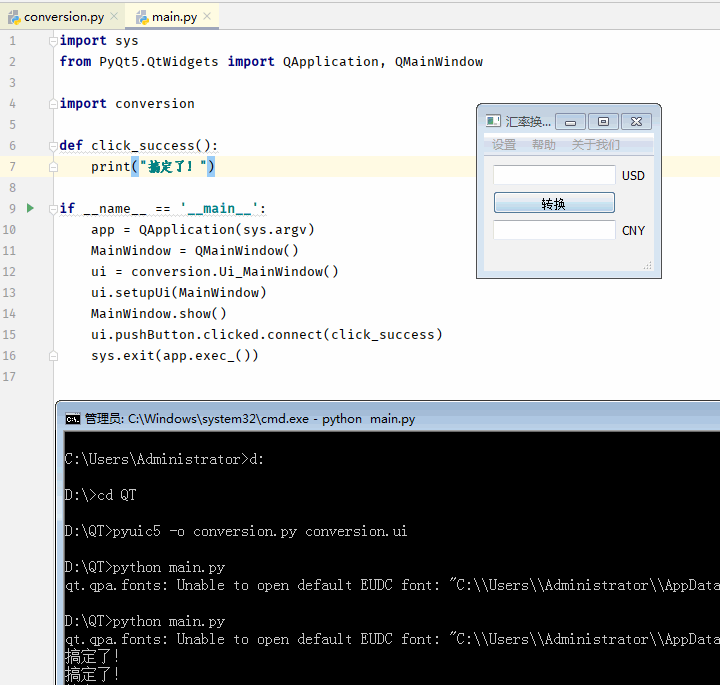This screenshot has width=720, height=685.
Task: Click the fold end marker at line 7
Action: pyautogui.click(x=53, y=167)
